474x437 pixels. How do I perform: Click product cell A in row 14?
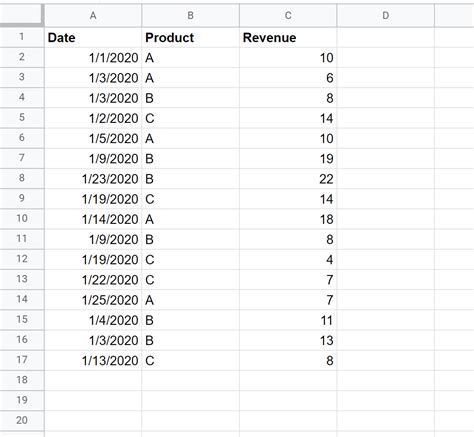pyautogui.click(x=190, y=300)
